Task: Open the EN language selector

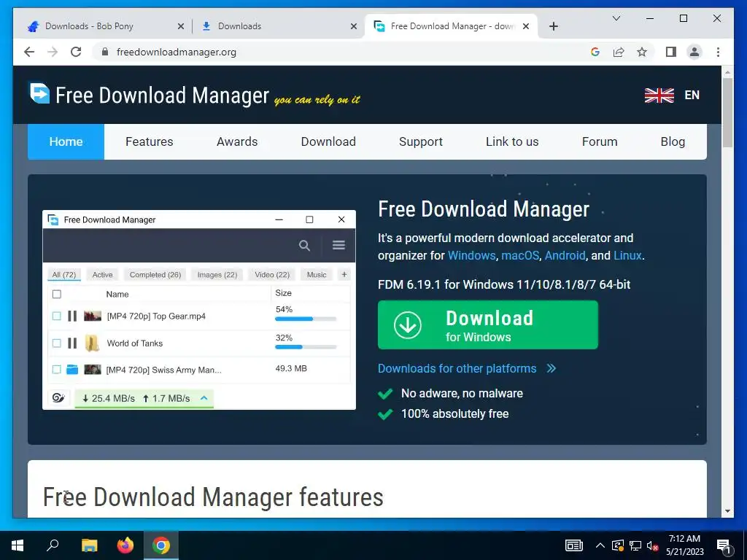Action: coord(692,96)
